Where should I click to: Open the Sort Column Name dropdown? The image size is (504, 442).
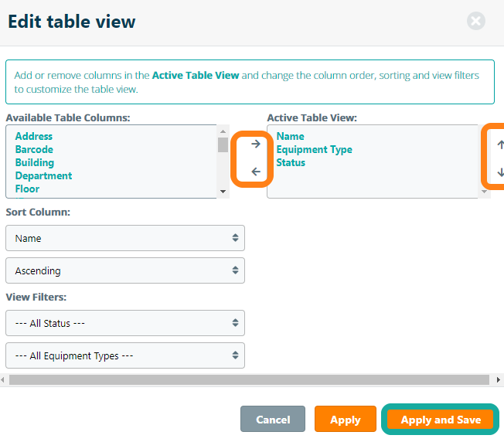(x=125, y=239)
